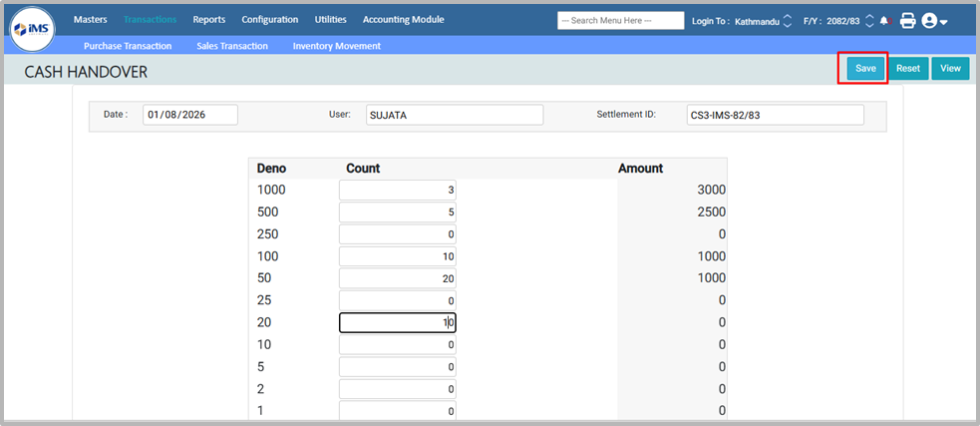The height and width of the screenshot is (426, 980).
Task: Open the notifications bell
Action: pos(884,20)
